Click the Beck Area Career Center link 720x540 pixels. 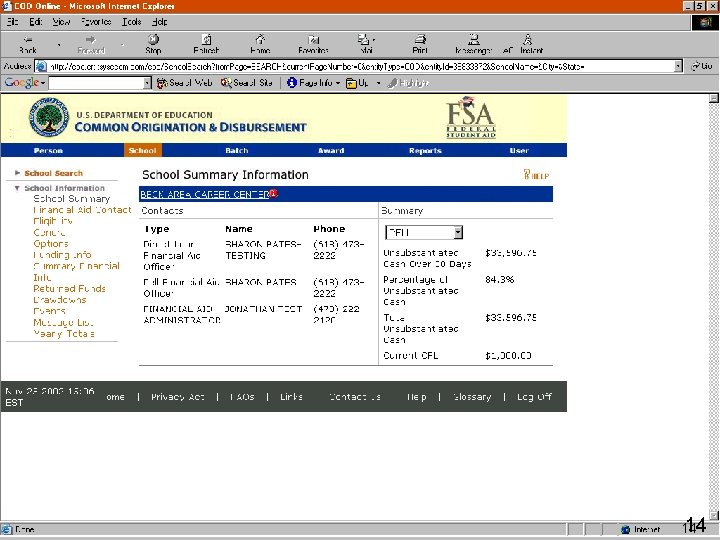click(x=205, y=194)
